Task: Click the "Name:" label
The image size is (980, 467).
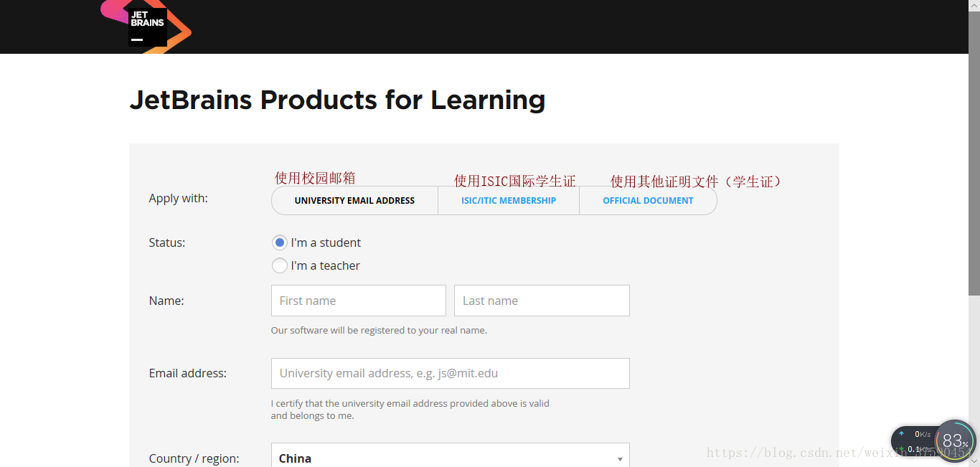Action: (166, 301)
